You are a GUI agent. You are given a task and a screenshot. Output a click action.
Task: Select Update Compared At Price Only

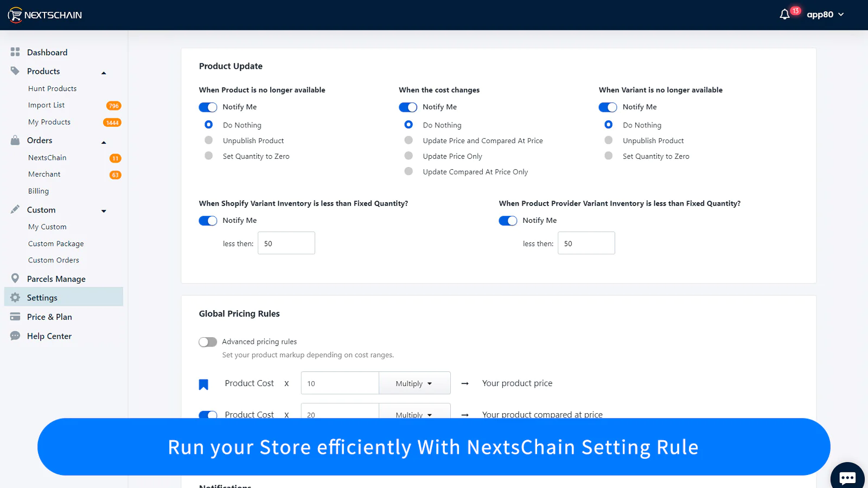coord(409,171)
